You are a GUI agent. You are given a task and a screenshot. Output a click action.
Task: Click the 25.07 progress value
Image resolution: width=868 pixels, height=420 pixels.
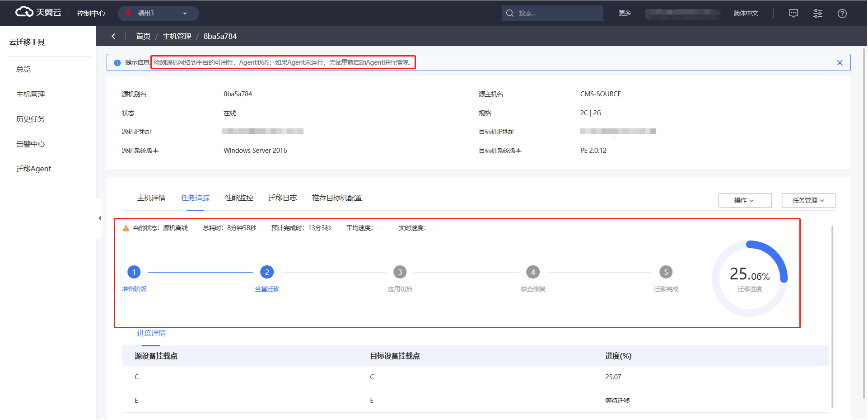[613, 377]
